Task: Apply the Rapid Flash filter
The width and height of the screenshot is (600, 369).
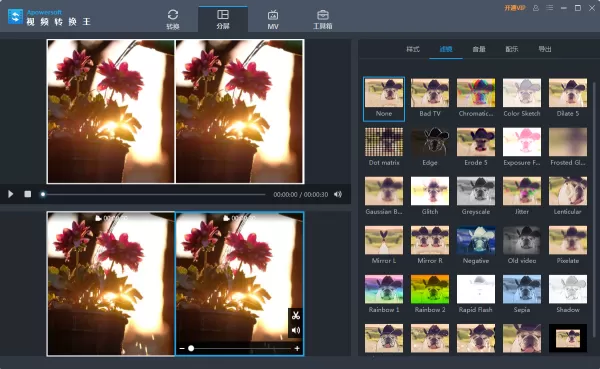Action: coord(476,294)
